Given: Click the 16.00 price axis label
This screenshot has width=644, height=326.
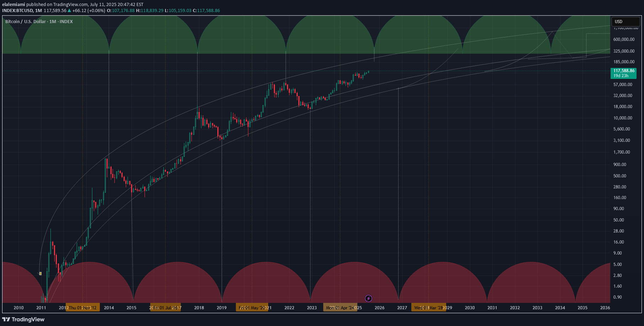Looking at the screenshot, I should coord(619,242).
